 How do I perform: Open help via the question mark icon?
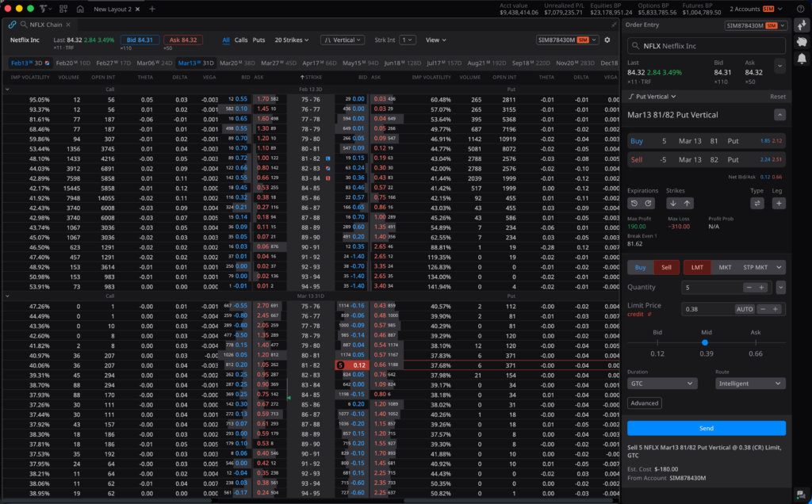pyautogui.click(x=800, y=8)
